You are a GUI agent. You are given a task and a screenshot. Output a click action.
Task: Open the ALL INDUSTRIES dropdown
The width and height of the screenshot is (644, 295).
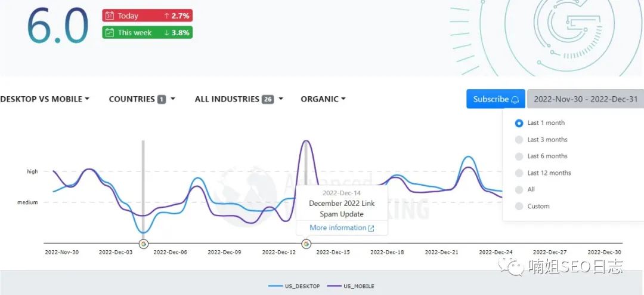point(239,99)
